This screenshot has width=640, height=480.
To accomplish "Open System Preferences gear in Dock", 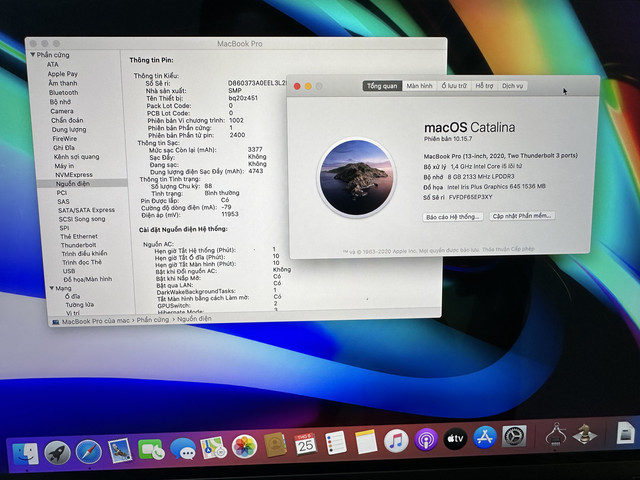I will (514, 437).
